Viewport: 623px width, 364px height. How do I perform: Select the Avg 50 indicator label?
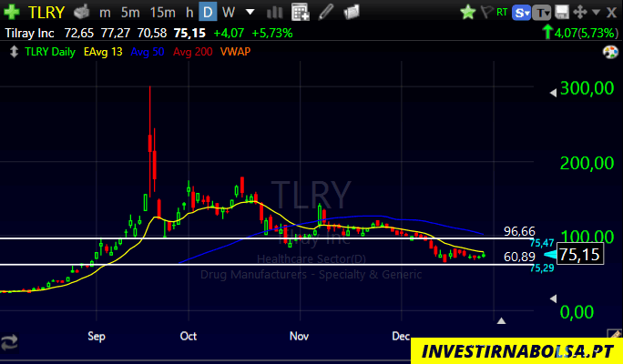coord(148,52)
